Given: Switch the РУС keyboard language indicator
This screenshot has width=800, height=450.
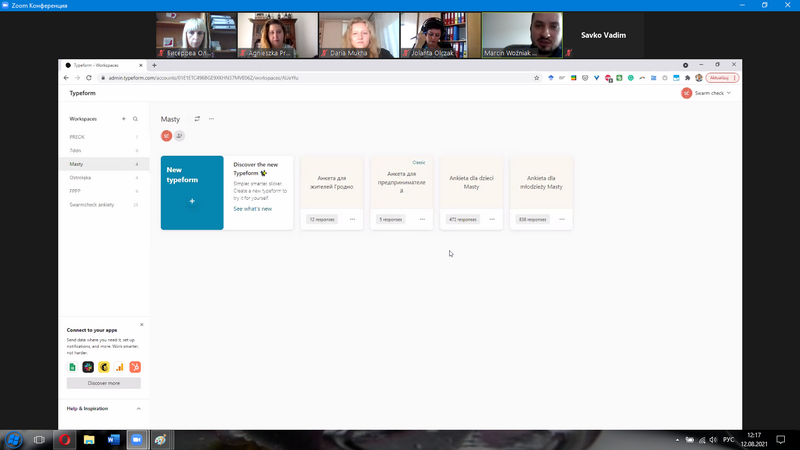Looking at the screenshot, I should pyautogui.click(x=729, y=440).
